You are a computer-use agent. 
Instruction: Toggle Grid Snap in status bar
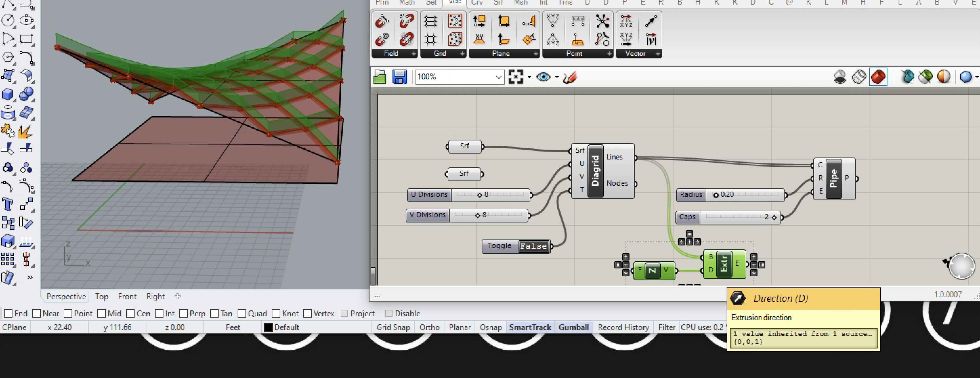393,327
